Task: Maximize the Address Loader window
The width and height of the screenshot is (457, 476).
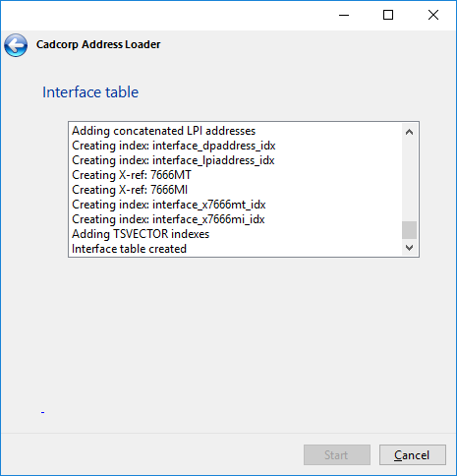Action: coord(388,15)
